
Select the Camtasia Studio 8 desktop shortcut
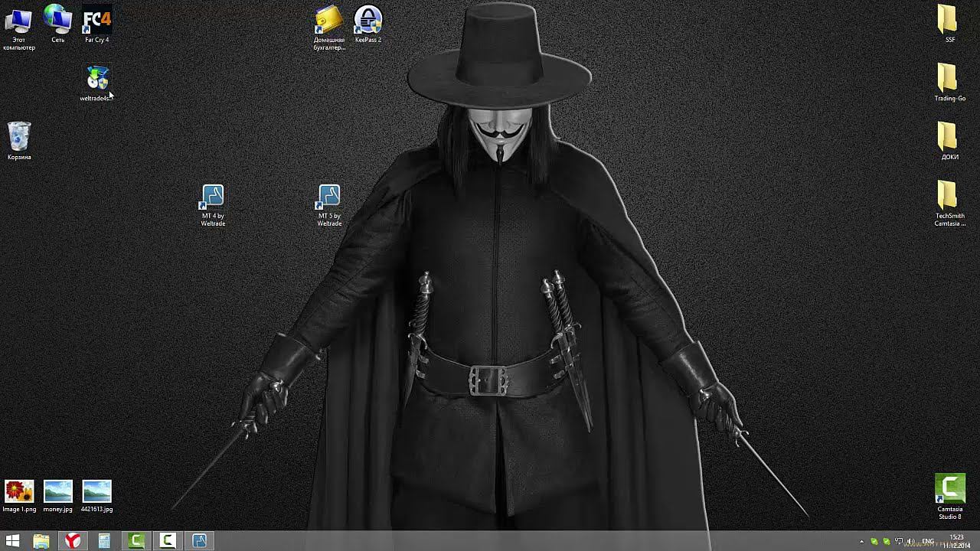pyautogui.click(x=950, y=497)
